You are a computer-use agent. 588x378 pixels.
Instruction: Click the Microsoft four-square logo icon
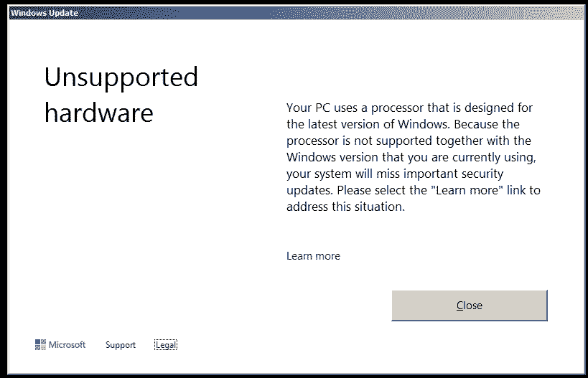coord(40,345)
